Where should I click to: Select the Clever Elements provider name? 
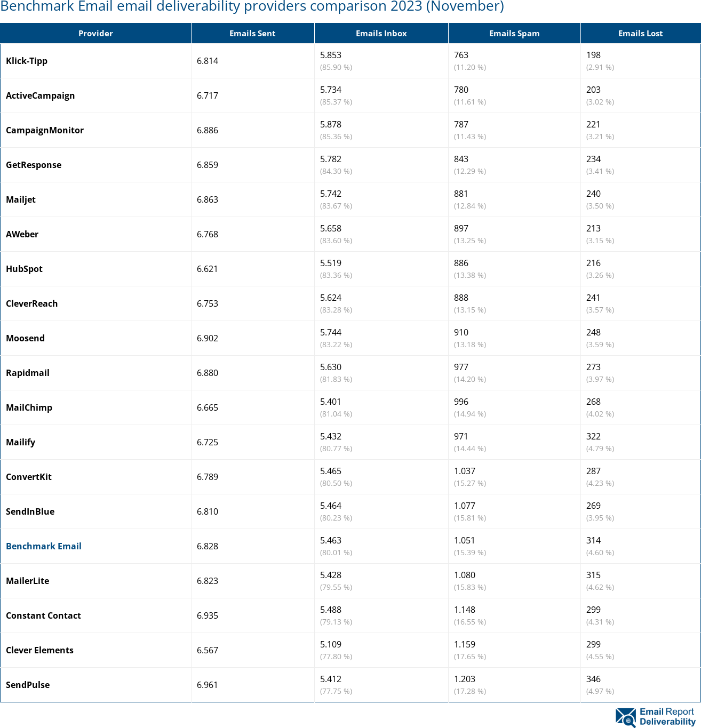[40, 650]
